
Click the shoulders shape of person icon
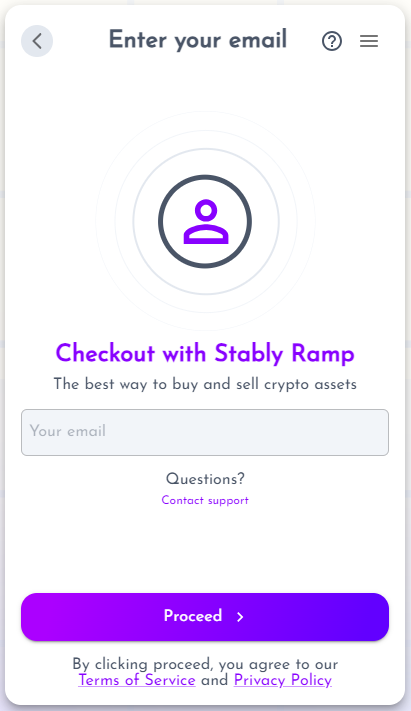(206, 234)
